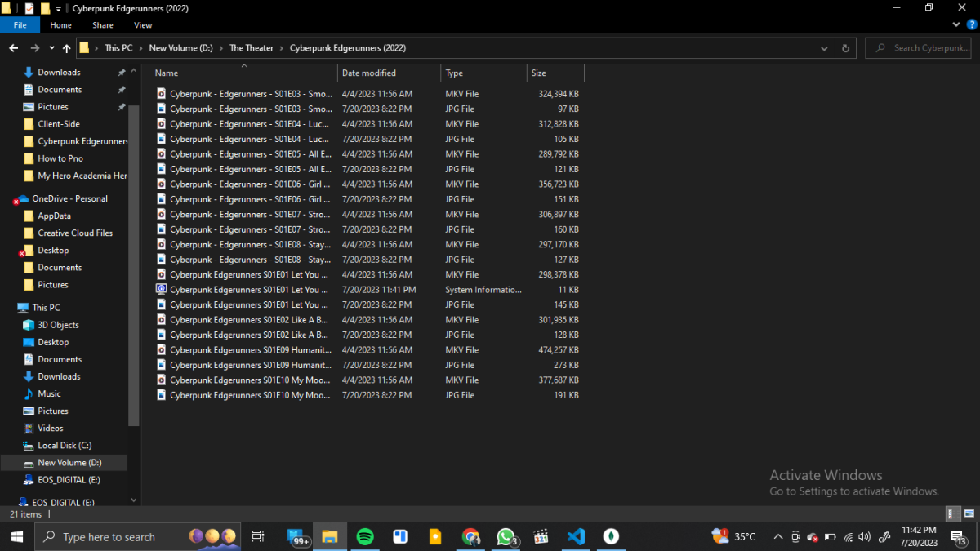
Task: Open WhatsApp from the taskbar
Action: pyautogui.click(x=506, y=536)
